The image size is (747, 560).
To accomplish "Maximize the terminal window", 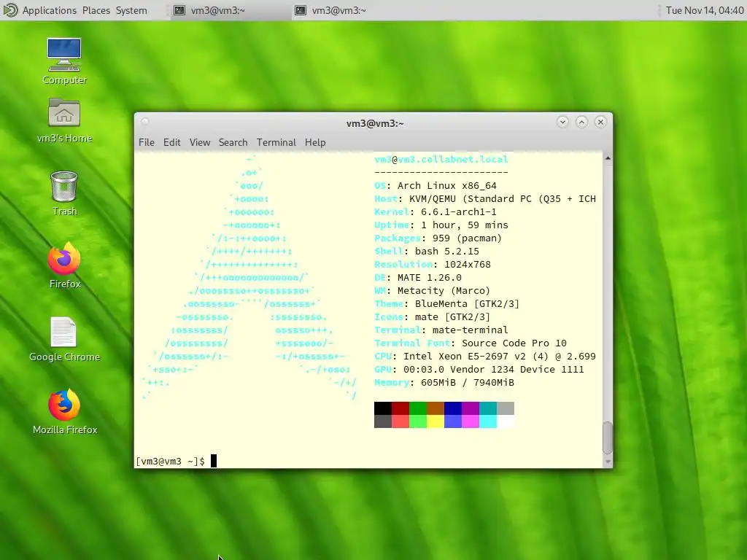I will 581,122.
